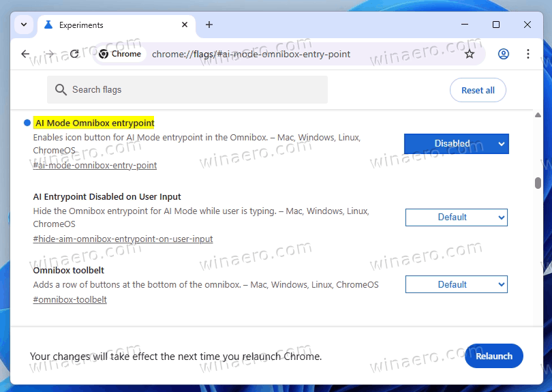The image size is (552, 392).
Task: Follow the #ai-mode-omnibox-entry-point link
Action: pos(95,165)
